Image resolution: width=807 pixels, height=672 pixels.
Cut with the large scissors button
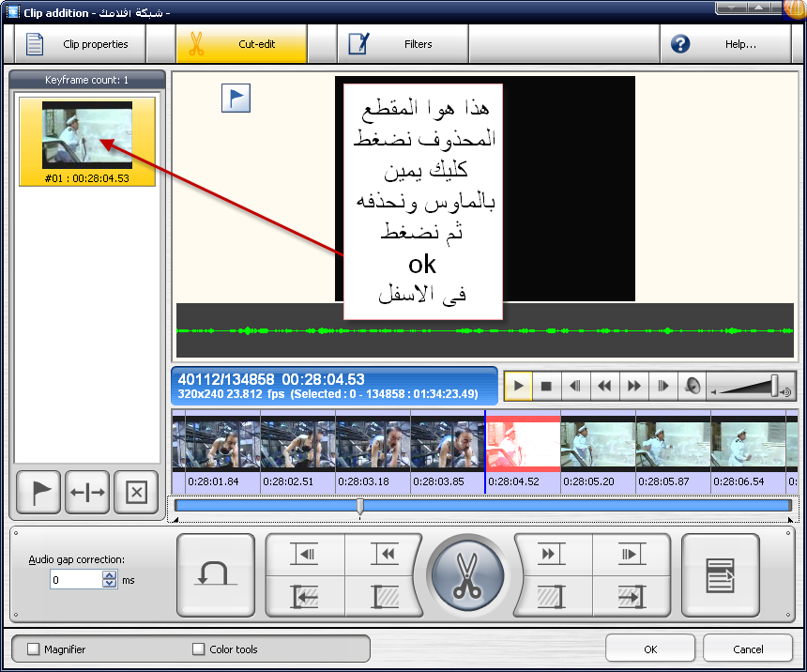[467, 575]
